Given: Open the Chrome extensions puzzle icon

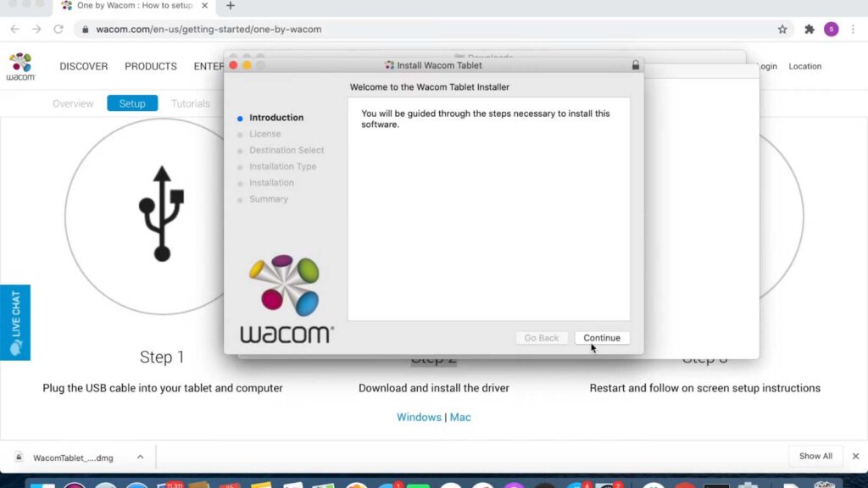Looking at the screenshot, I should coord(810,30).
